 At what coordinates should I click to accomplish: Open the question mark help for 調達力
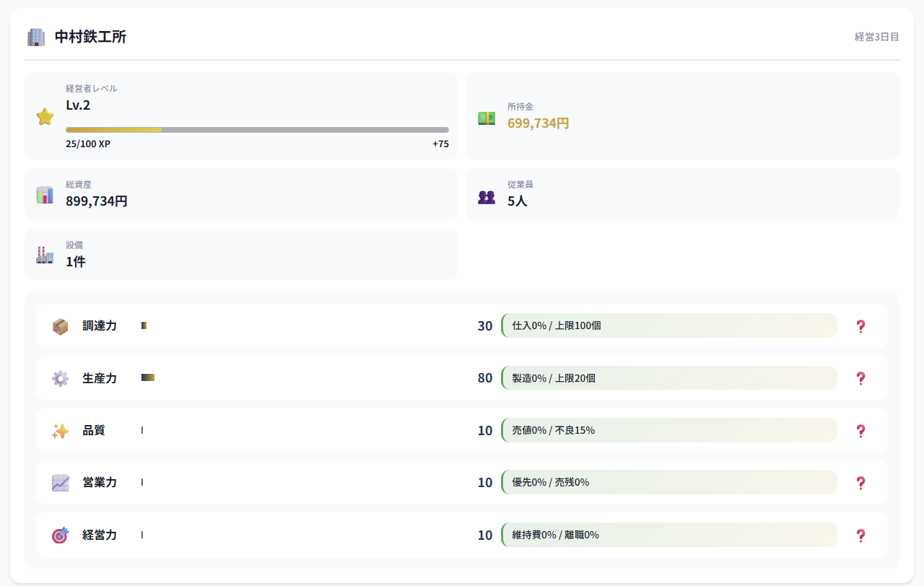pyautogui.click(x=860, y=326)
